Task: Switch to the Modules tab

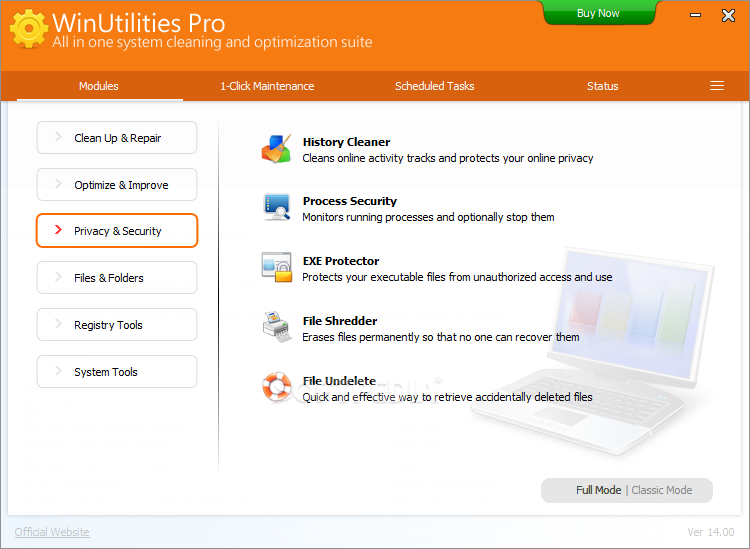Action: tap(99, 86)
